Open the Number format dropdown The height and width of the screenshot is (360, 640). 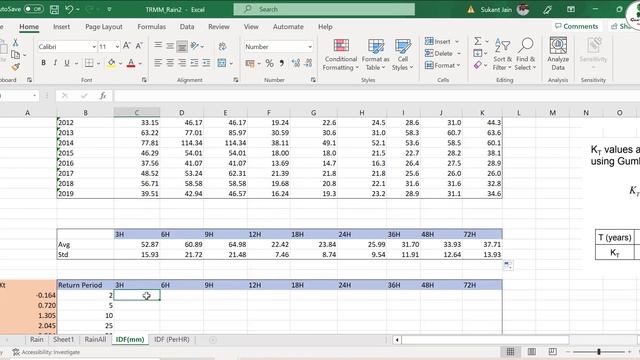pos(310,47)
